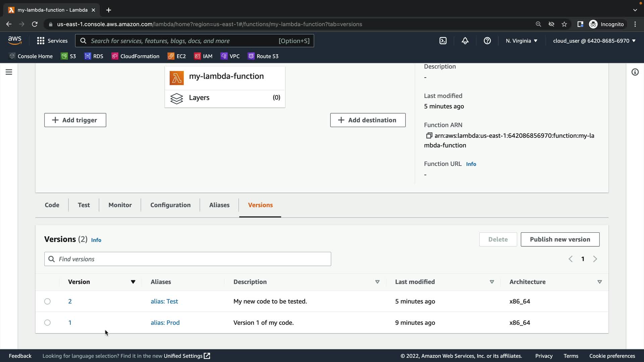This screenshot has width=644, height=362.
Task: Open the alias: Prod link
Action: coord(165,322)
